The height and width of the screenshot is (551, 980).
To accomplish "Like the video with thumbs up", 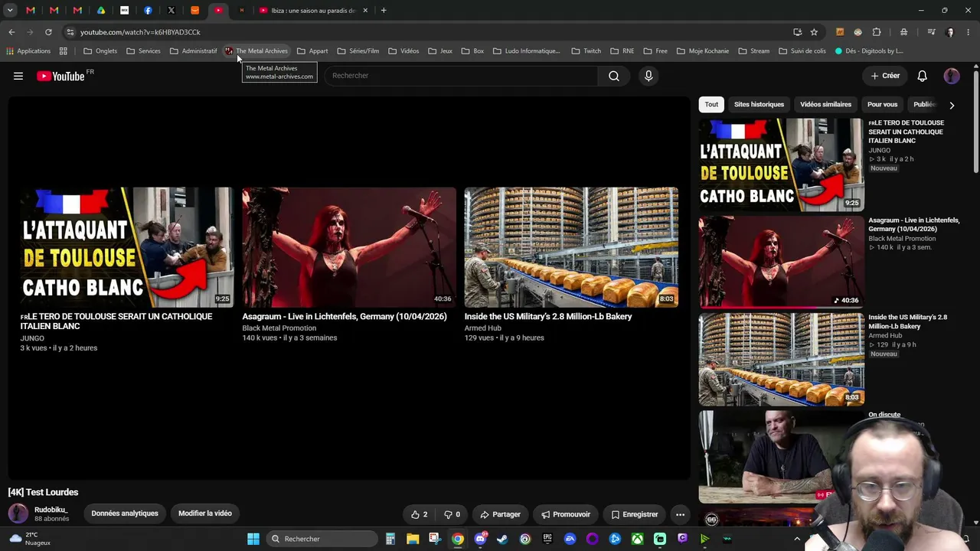I will (x=419, y=514).
